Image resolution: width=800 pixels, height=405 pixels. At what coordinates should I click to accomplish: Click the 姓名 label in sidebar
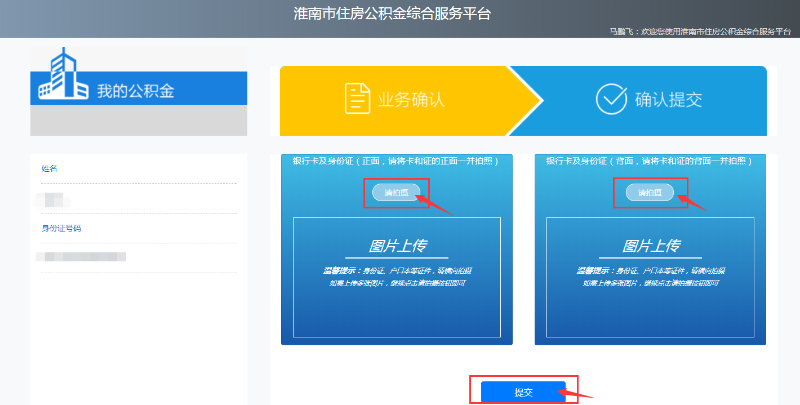(x=49, y=169)
